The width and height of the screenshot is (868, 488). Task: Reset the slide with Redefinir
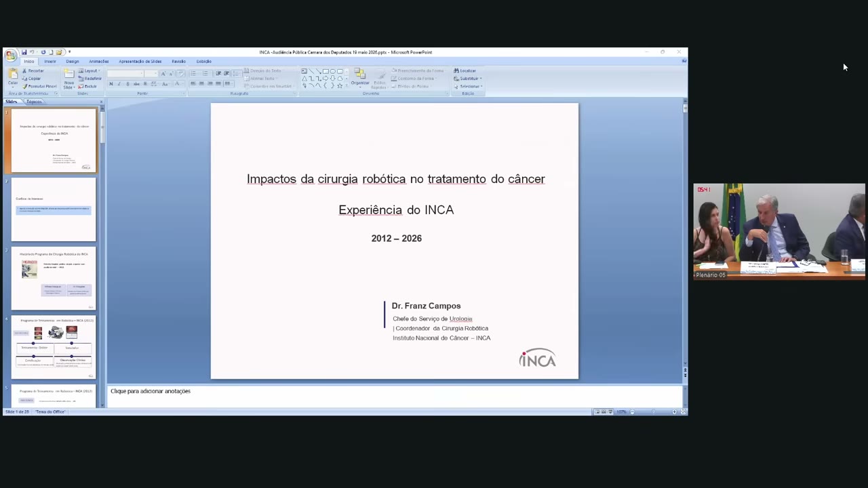point(91,79)
